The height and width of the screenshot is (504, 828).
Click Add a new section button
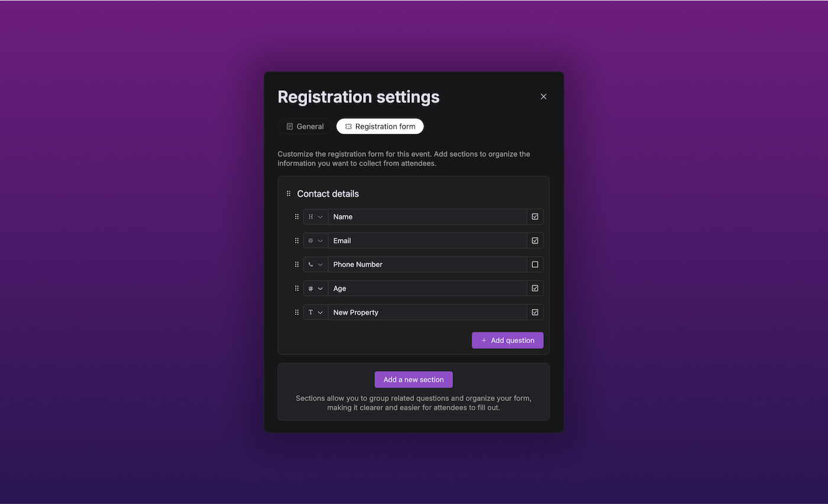tap(413, 380)
